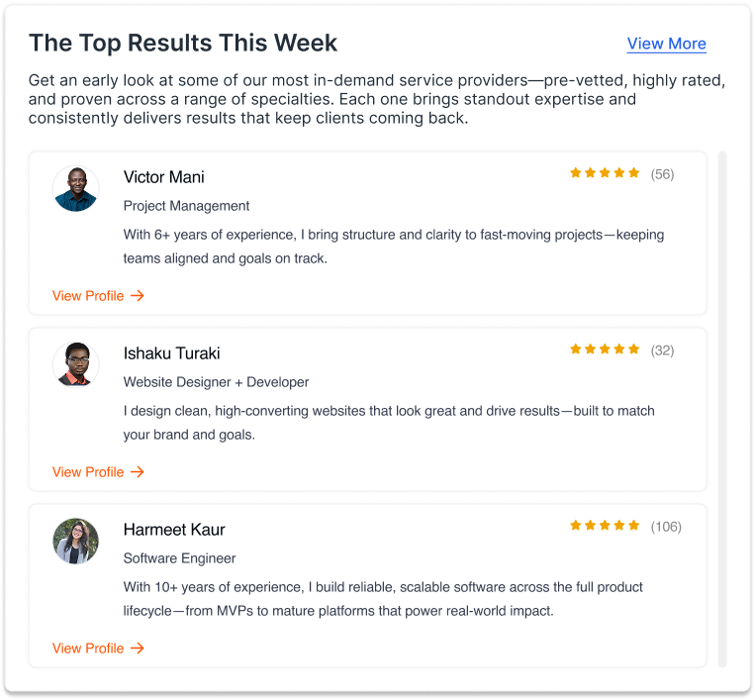Viewport: 755px width, 700px height.
Task: Click the arrow icon beside Harmeet's View Profile
Action: pyautogui.click(x=138, y=649)
